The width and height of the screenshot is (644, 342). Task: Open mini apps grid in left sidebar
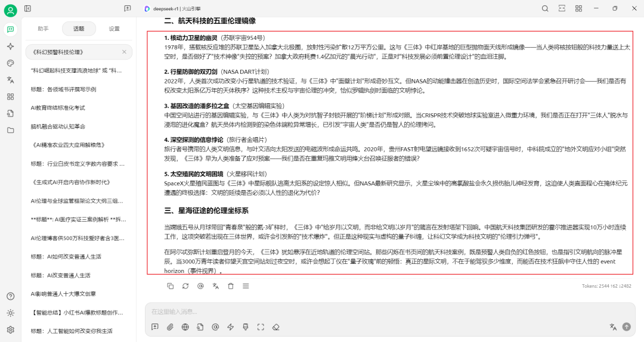11,97
